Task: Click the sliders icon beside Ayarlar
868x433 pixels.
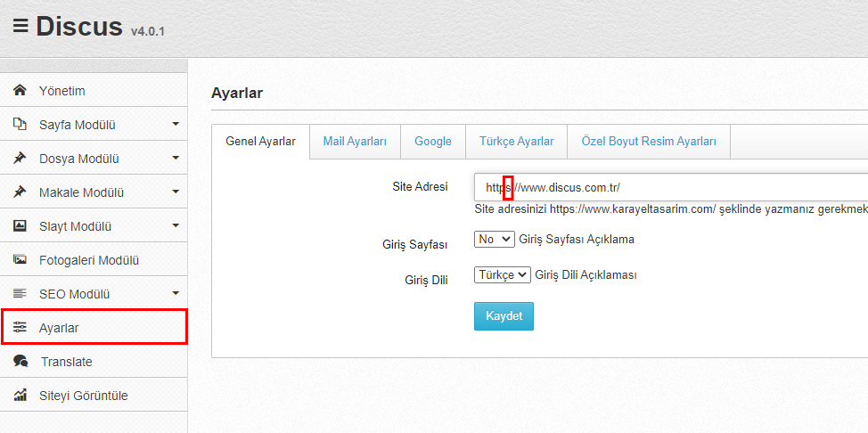Action: click(20, 327)
